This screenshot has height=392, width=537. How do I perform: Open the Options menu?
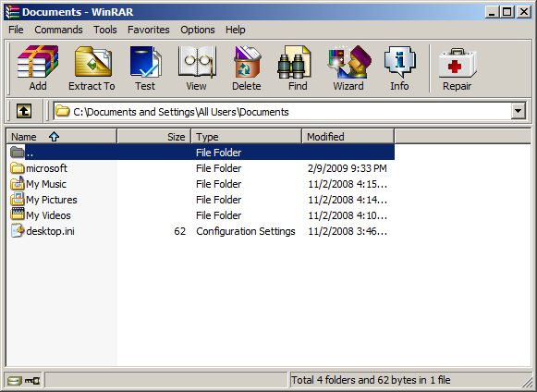(x=198, y=30)
